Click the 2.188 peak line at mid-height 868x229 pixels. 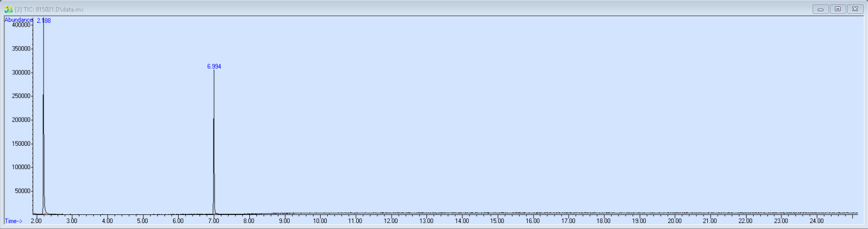tap(43, 120)
